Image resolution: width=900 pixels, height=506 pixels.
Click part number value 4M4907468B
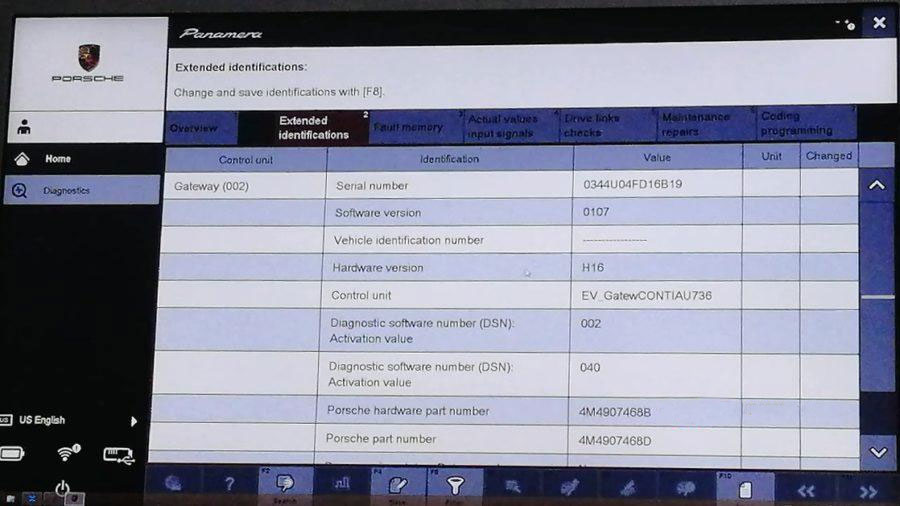[615, 412]
